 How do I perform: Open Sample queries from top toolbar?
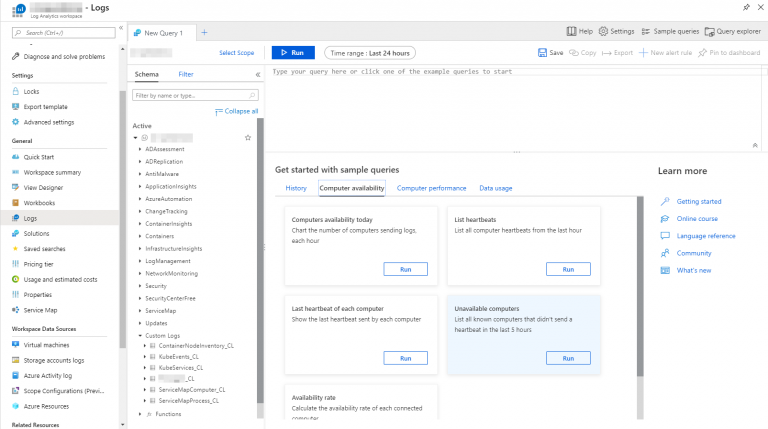point(646,31)
